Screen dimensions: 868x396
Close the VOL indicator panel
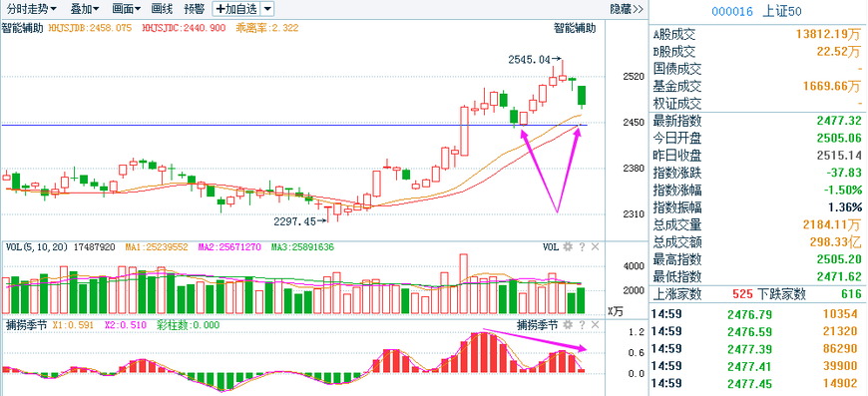(595, 246)
